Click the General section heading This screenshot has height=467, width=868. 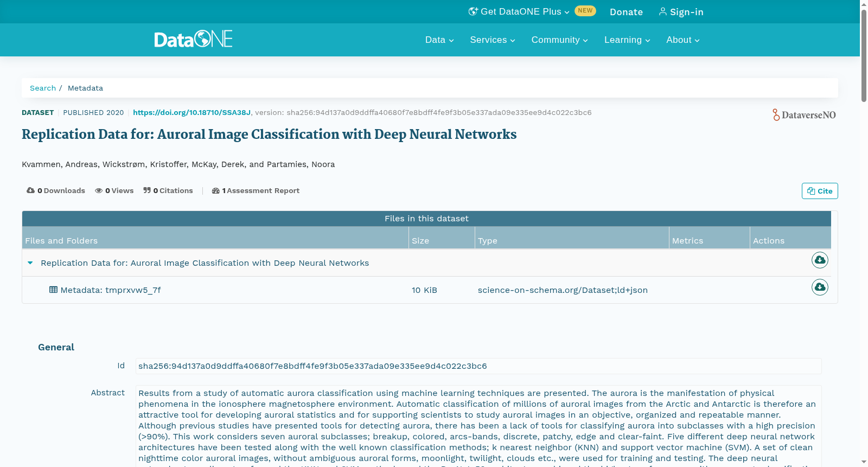point(56,347)
